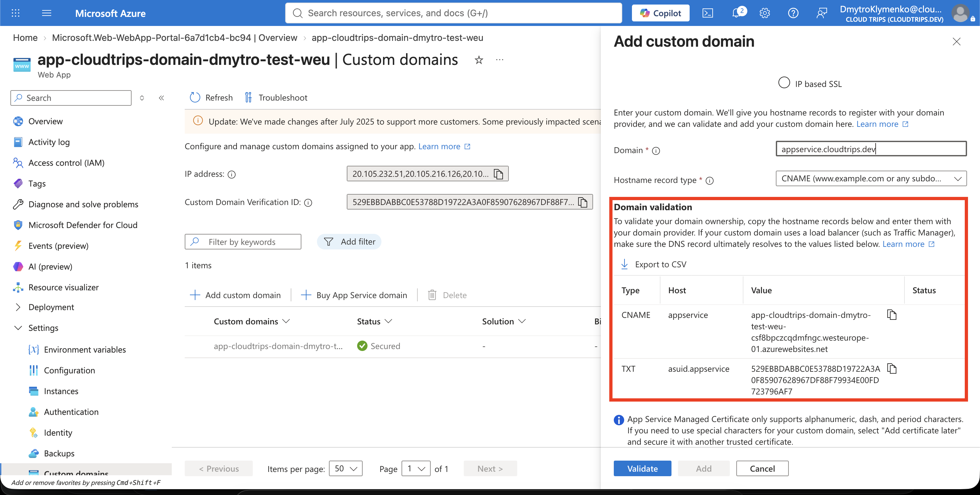Open the hamburger portal menu

tap(46, 13)
